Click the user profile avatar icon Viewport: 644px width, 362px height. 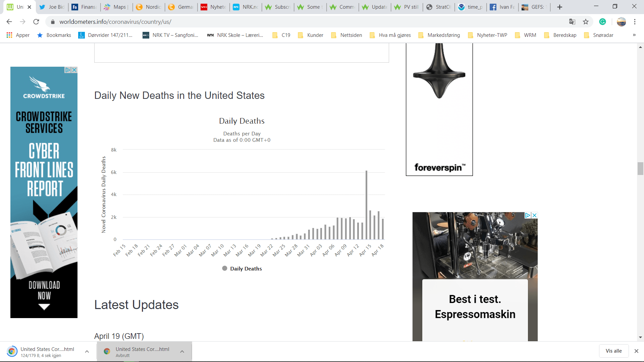point(621,22)
